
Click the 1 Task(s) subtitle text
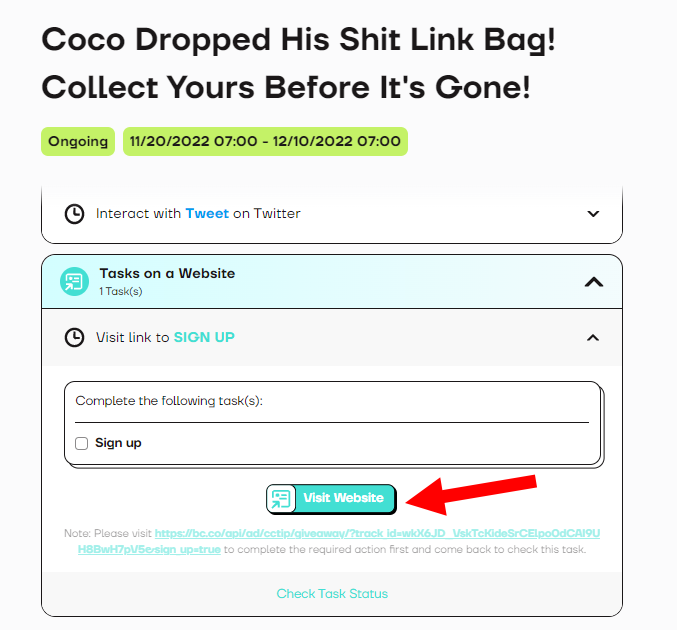[x=121, y=291]
